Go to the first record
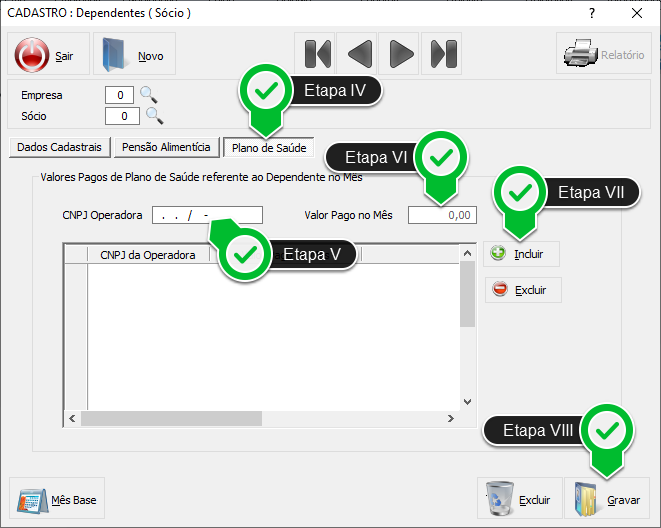Screen dimensions: 661x528 click(316, 54)
